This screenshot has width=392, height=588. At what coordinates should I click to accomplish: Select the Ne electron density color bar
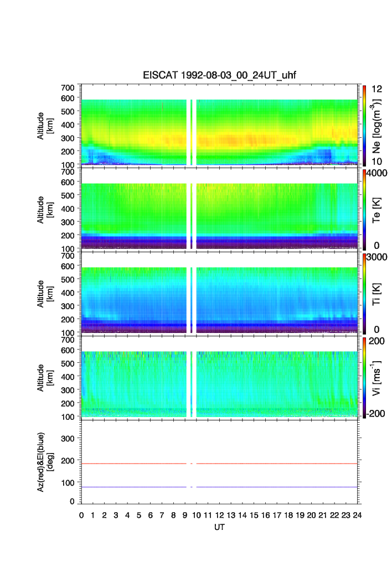(x=364, y=126)
